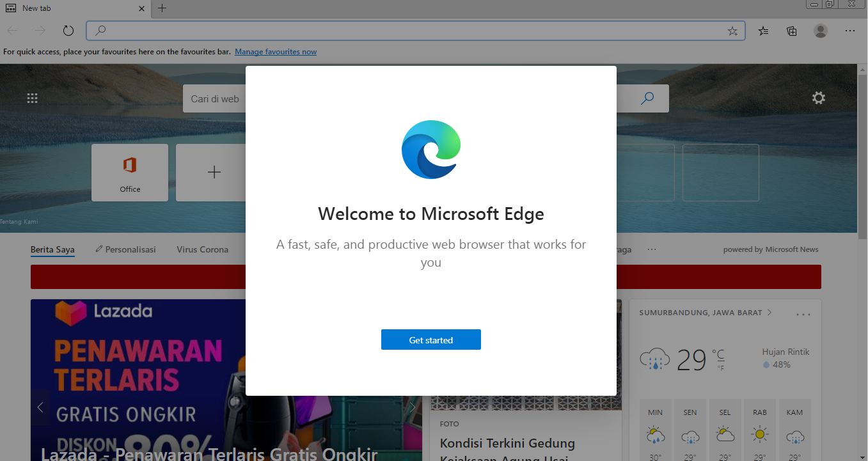
Task: Add this page to favourites via star icon
Action: [x=732, y=30]
